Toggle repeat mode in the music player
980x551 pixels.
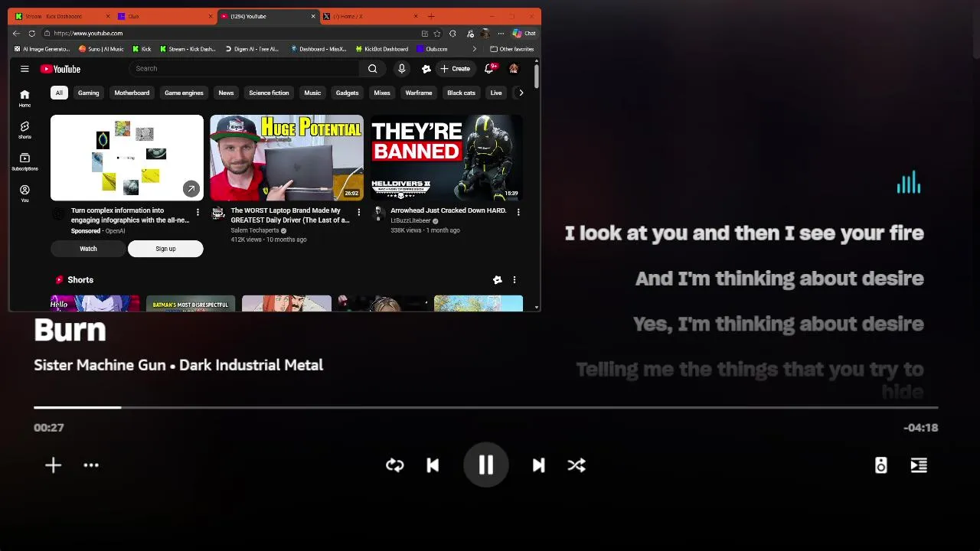pos(395,465)
